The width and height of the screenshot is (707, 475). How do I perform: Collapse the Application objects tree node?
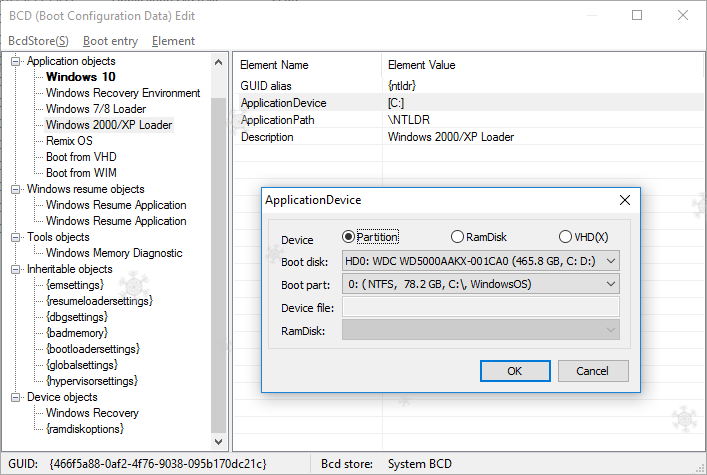point(15,61)
